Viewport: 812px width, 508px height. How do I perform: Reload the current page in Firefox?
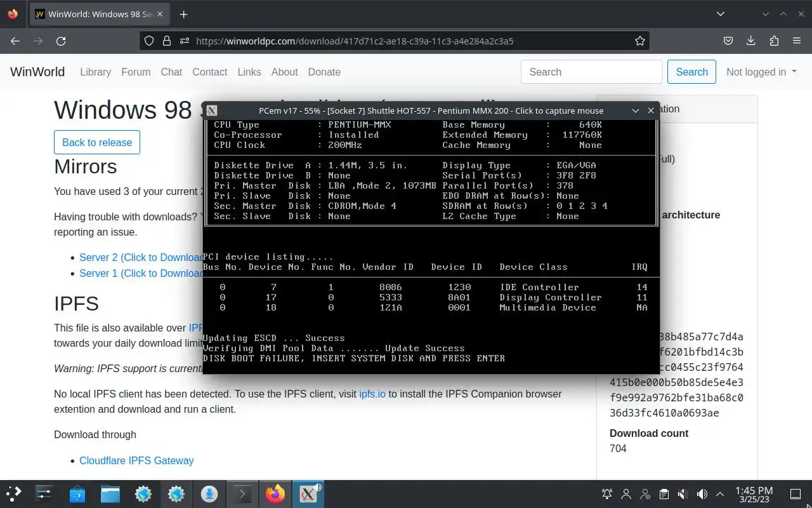coord(61,41)
